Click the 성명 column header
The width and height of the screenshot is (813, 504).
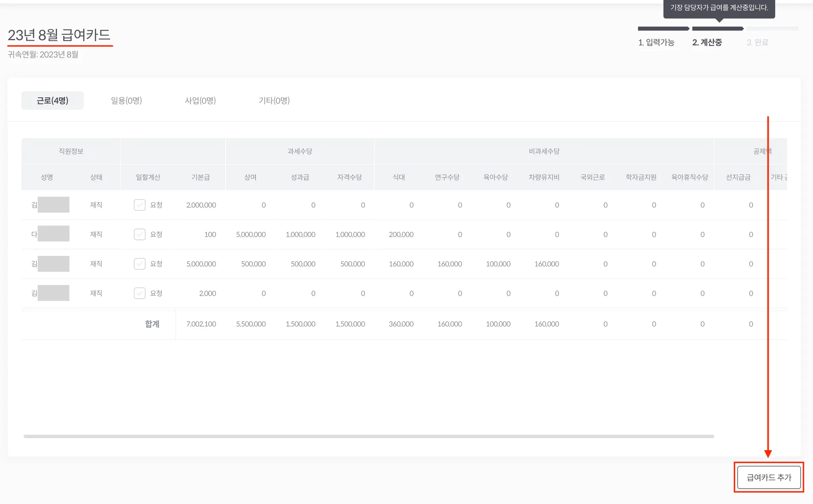(47, 177)
